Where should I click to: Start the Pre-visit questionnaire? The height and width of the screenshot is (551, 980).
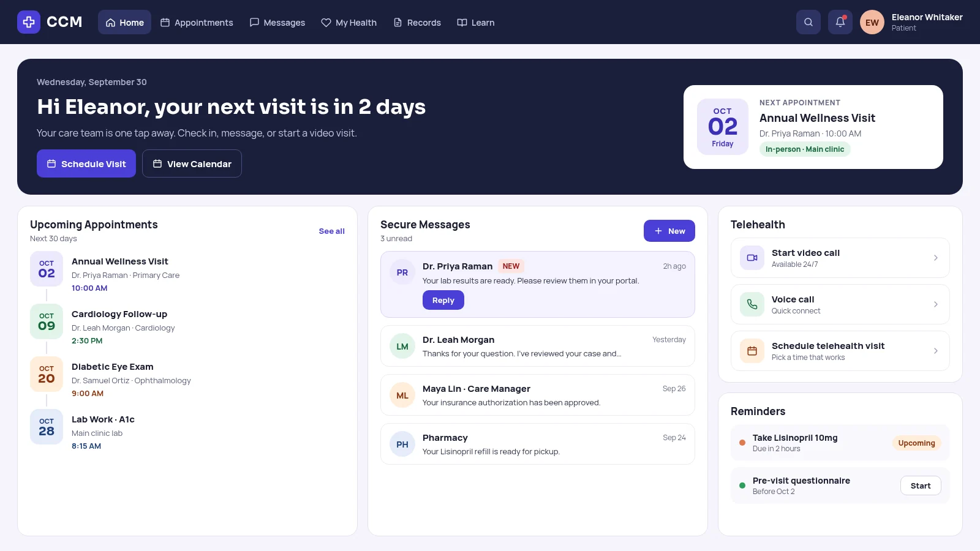(921, 485)
